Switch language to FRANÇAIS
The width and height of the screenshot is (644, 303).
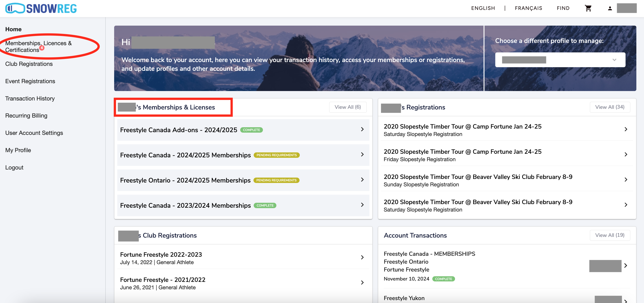click(x=529, y=8)
